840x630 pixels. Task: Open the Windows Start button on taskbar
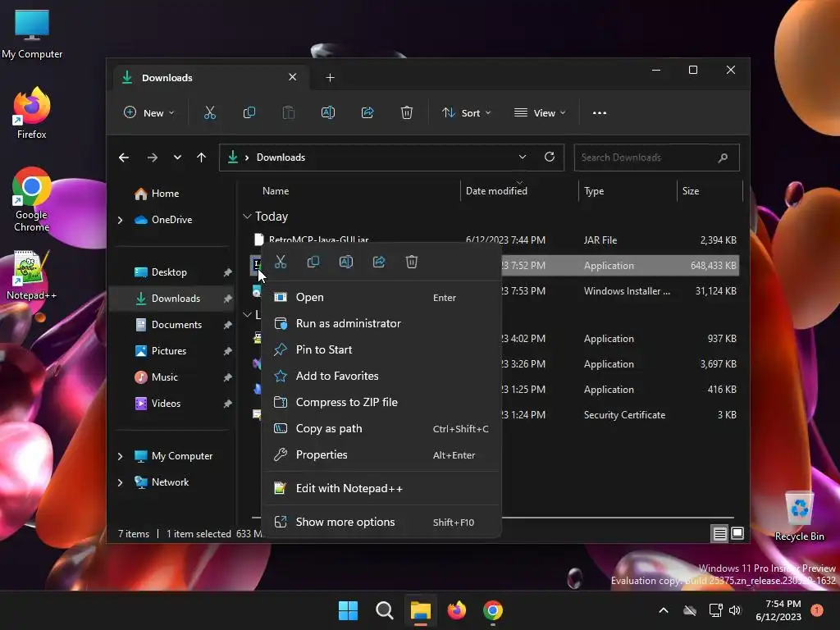coord(348,610)
